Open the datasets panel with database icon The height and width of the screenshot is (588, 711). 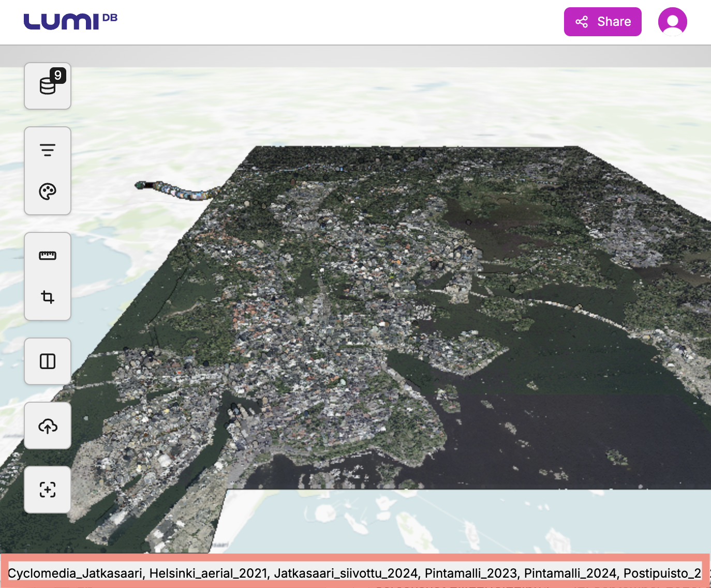click(x=47, y=86)
